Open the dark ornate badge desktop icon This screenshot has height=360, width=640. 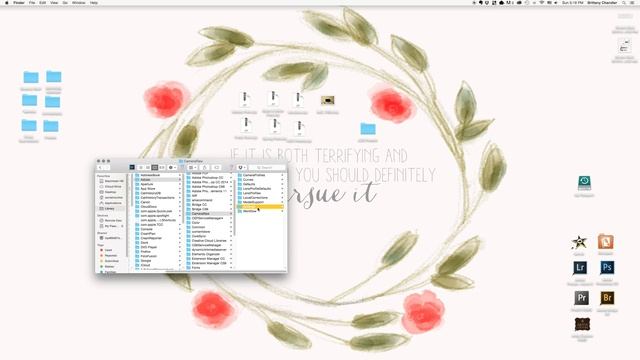point(582,325)
